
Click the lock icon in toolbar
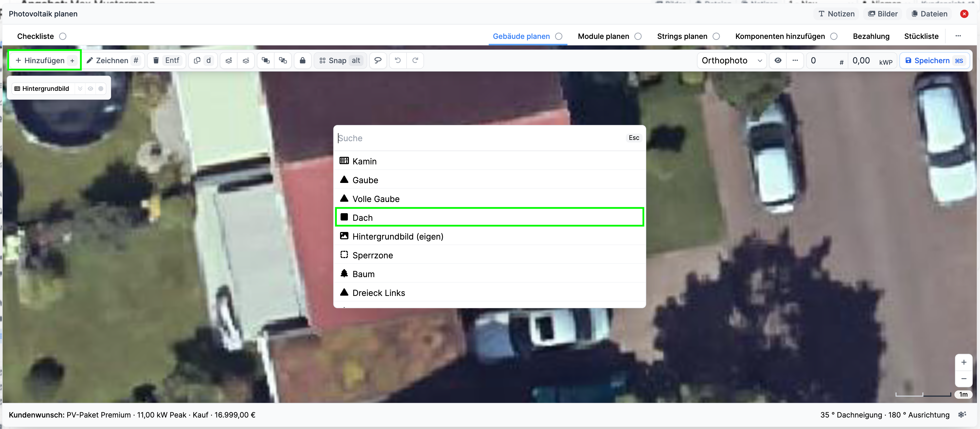click(303, 61)
